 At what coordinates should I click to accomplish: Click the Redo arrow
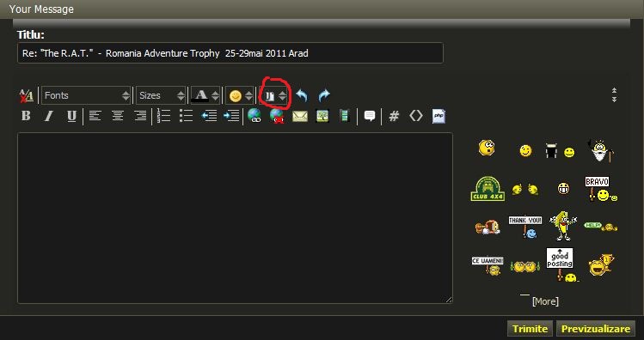point(324,95)
